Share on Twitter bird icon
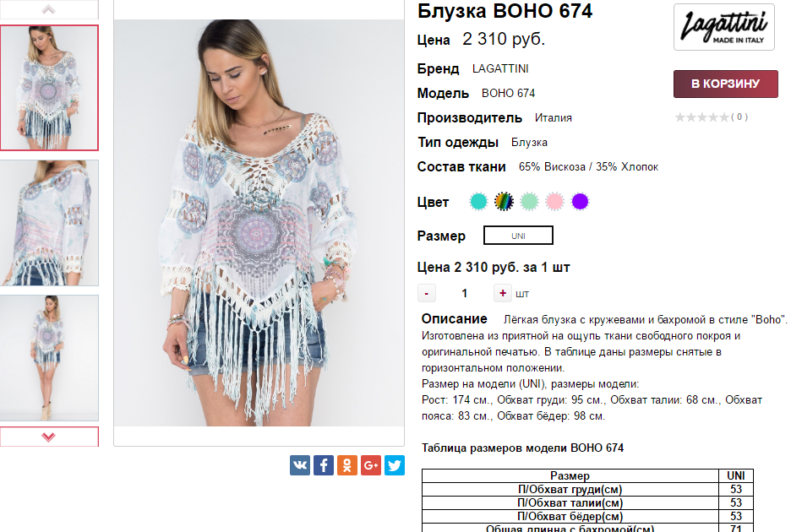The width and height of the screenshot is (791, 532). [x=395, y=465]
